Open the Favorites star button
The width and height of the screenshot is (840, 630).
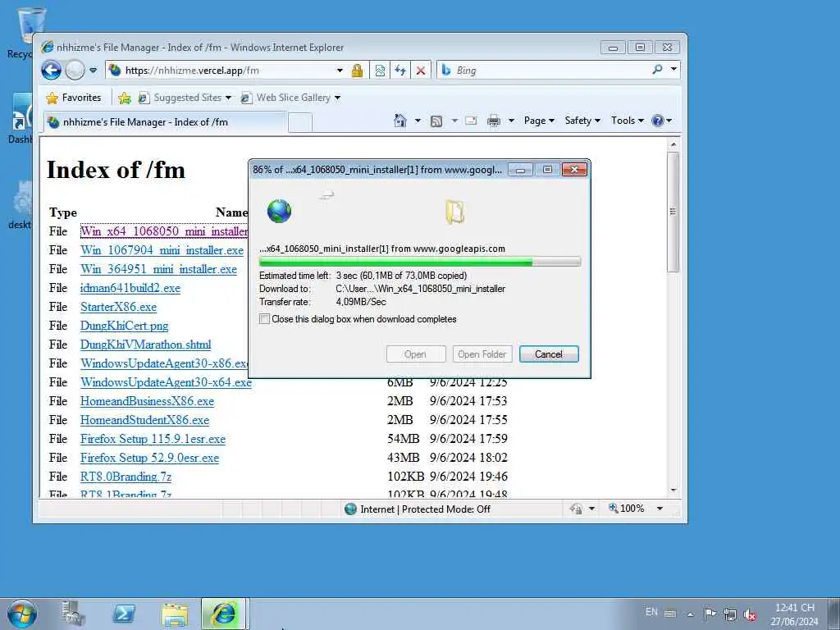click(74, 98)
